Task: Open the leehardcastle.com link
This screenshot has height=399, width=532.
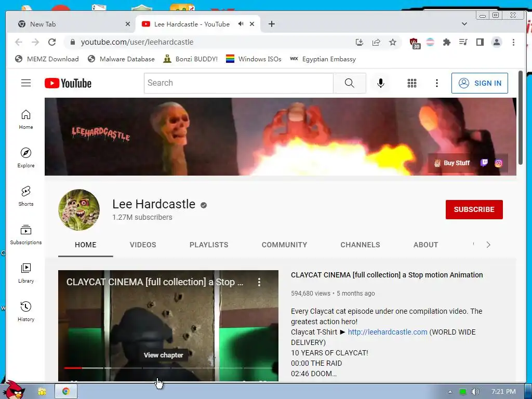Action: pyautogui.click(x=388, y=332)
